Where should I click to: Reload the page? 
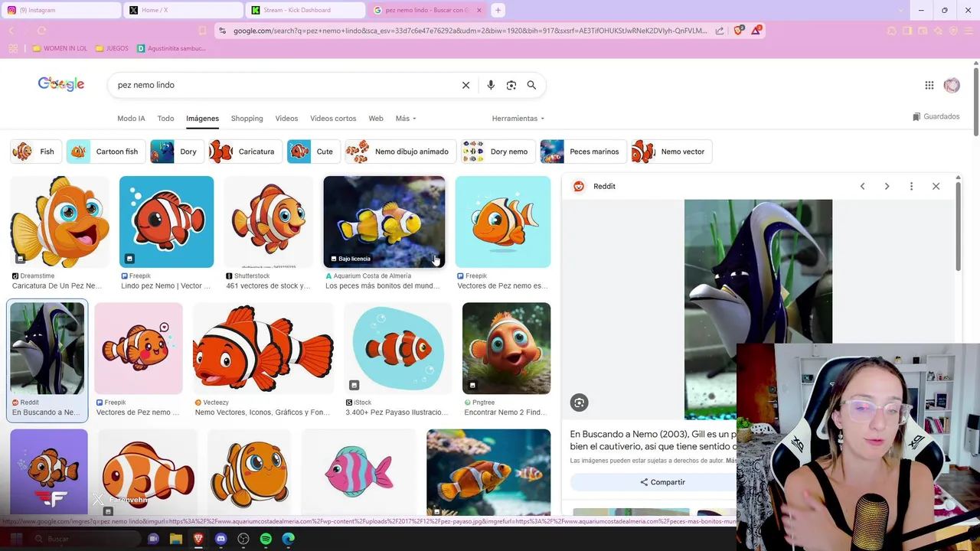41,31
